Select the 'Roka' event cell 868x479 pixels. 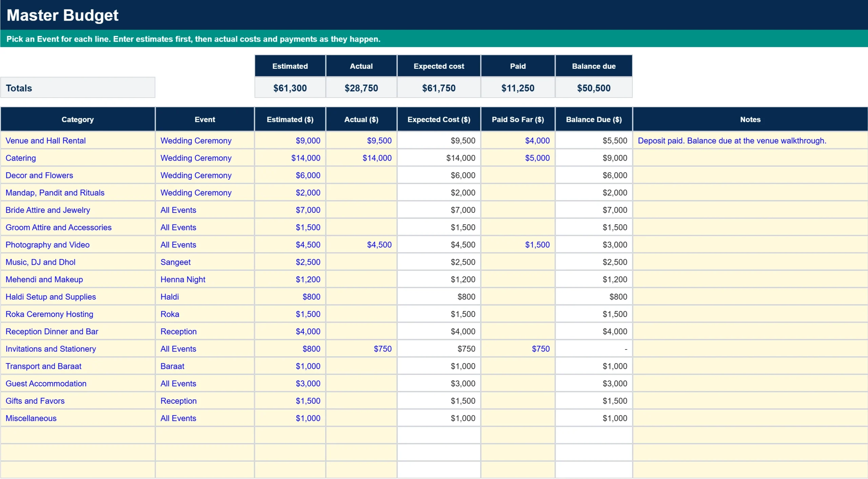coord(205,314)
